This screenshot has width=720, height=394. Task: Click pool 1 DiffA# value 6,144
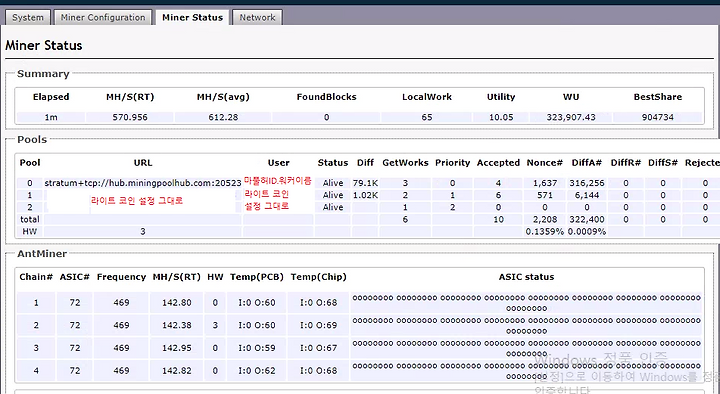point(587,195)
